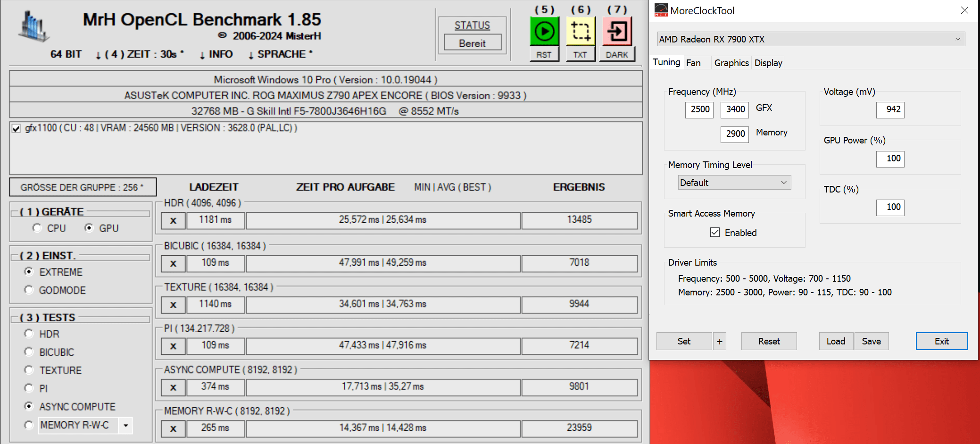
Task: Select TEXTURE test radio button
Action: pyautogui.click(x=29, y=370)
